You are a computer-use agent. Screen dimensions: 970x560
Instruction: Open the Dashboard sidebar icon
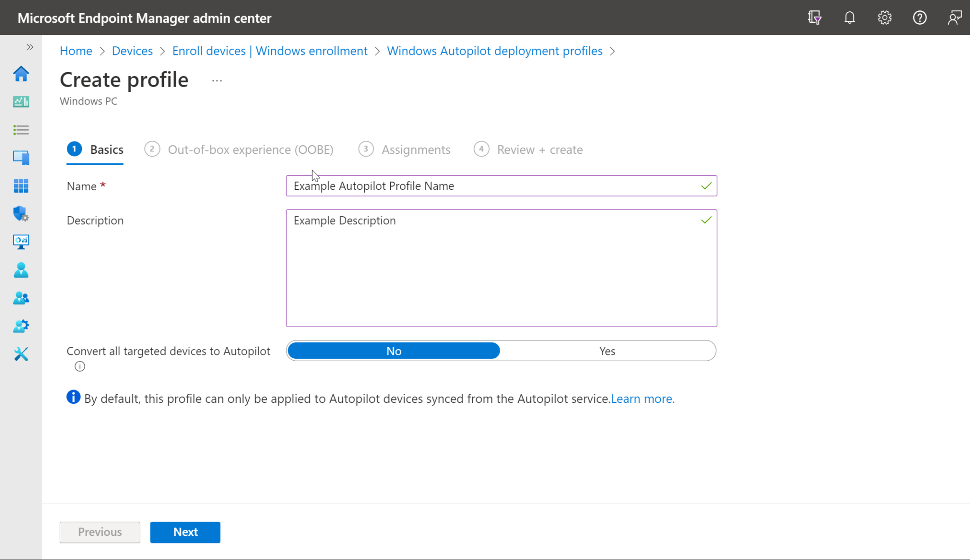21,101
